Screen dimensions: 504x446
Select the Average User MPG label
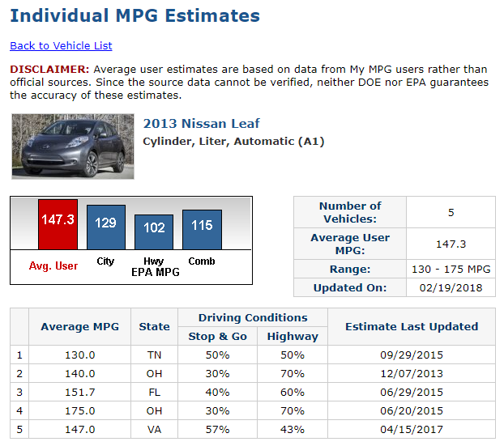[x=350, y=244]
